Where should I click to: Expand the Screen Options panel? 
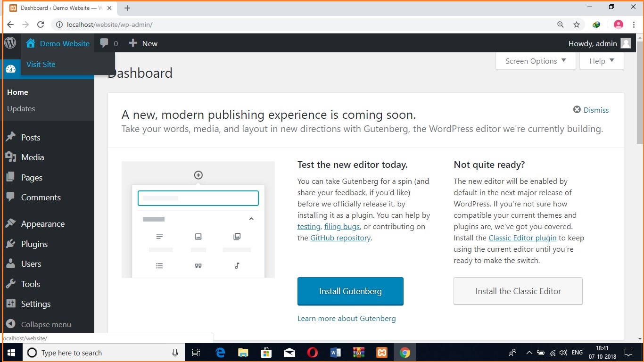point(536,61)
